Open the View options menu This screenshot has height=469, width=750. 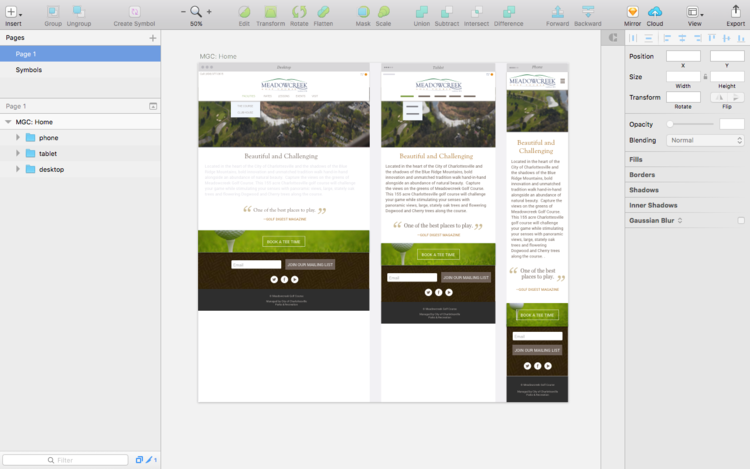pyautogui.click(x=695, y=15)
